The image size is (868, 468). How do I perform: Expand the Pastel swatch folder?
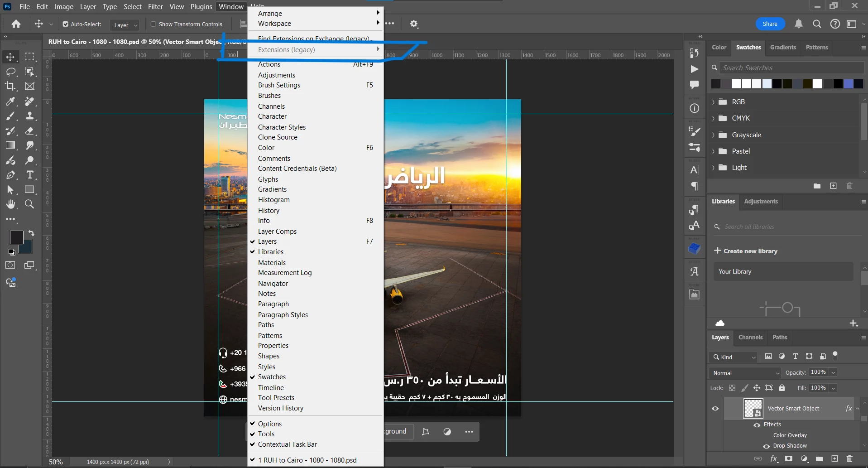pos(713,151)
